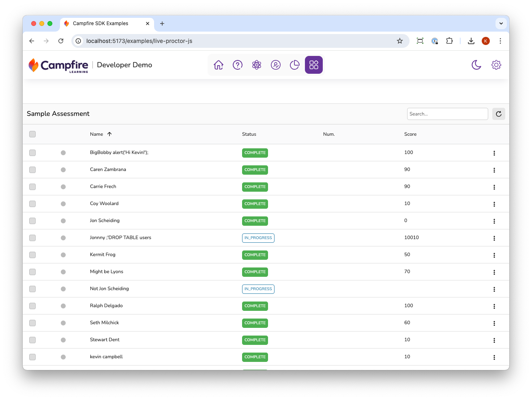Open row menu for Kermit Frog
The height and width of the screenshot is (400, 532).
494,255
